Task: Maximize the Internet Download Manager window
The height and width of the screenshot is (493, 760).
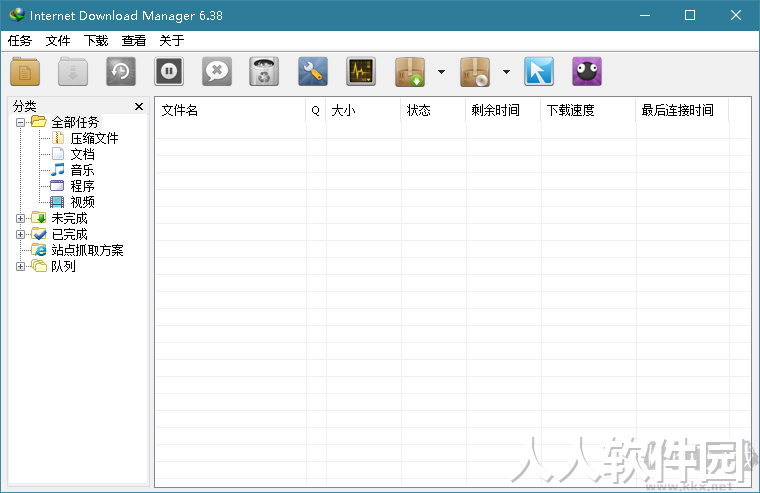Action: pos(690,15)
